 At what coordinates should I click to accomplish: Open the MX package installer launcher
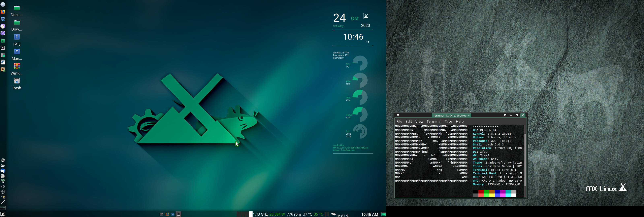[3, 70]
